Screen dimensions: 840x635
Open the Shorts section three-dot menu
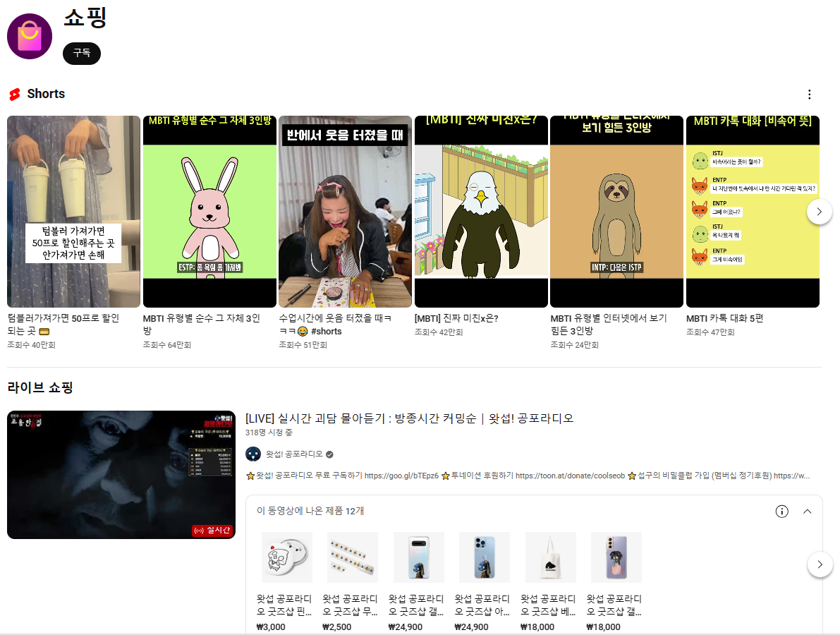[x=809, y=95]
